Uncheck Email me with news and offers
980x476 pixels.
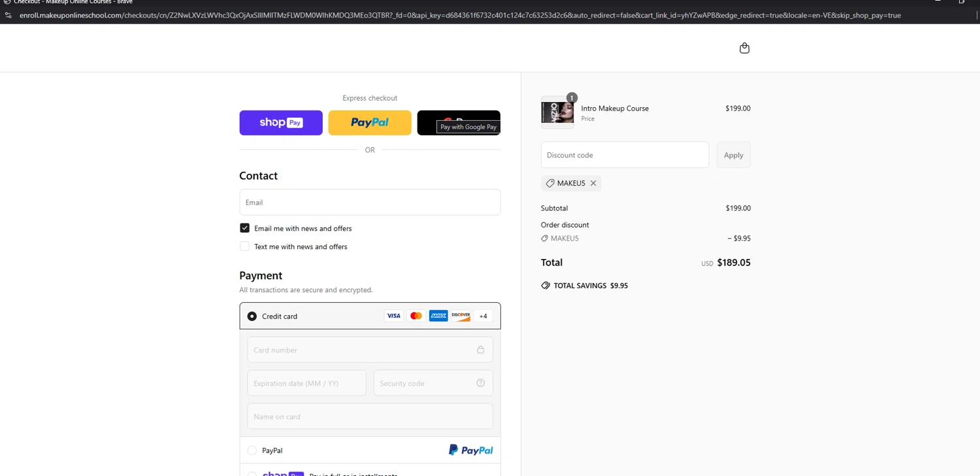pyautogui.click(x=244, y=228)
